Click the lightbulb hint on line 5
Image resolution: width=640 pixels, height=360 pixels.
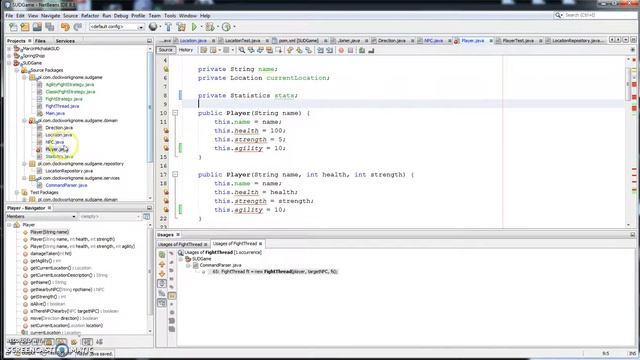click(166, 69)
